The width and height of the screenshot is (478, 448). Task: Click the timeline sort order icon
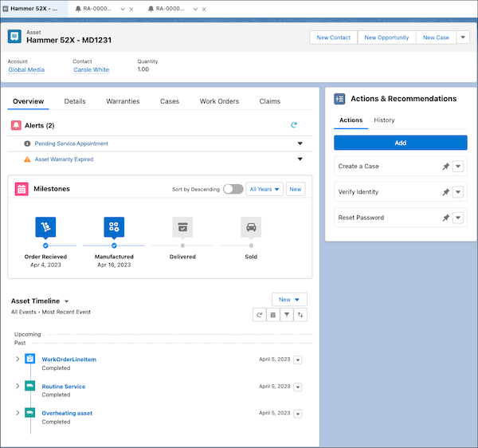coord(300,315)
